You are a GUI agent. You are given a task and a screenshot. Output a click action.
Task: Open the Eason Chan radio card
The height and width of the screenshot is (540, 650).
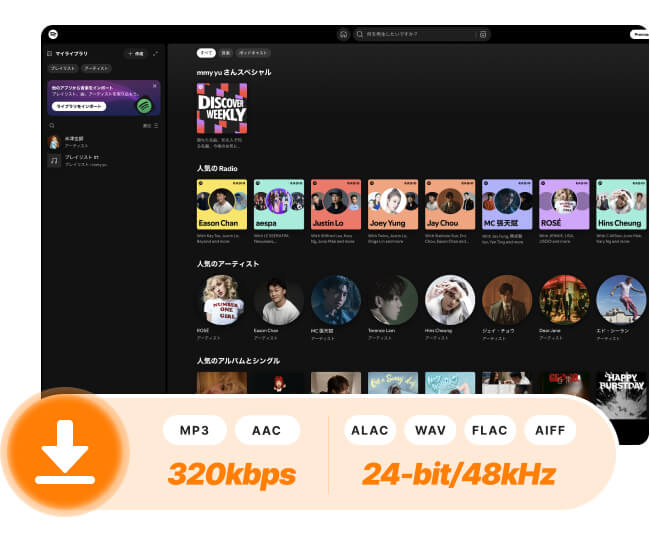point(222,204)
